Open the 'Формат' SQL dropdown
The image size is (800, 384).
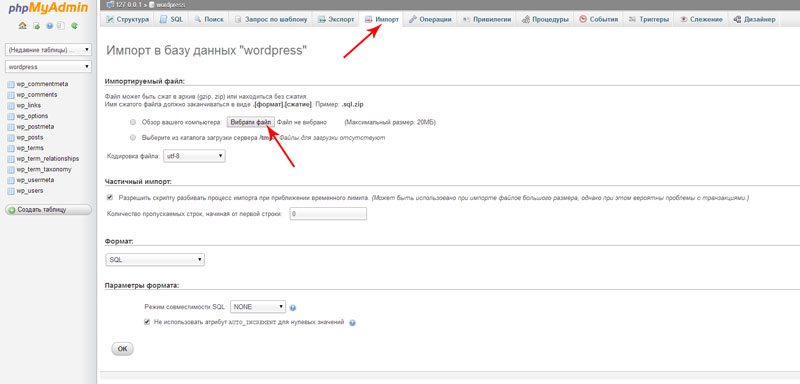click(x=155, y=260)
